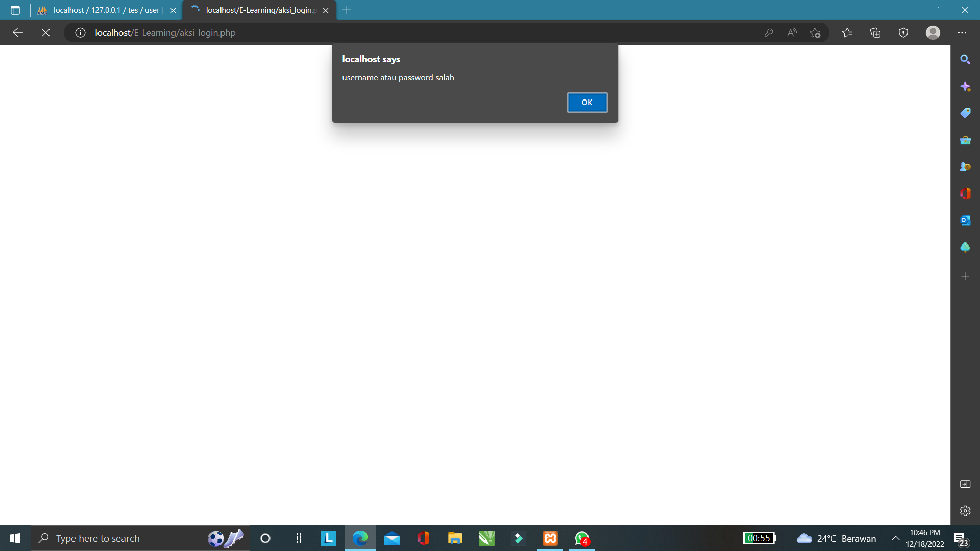Open sidebar settings gear icon
The height and width of the screenshot is (551, 980).
click(965, 511)
